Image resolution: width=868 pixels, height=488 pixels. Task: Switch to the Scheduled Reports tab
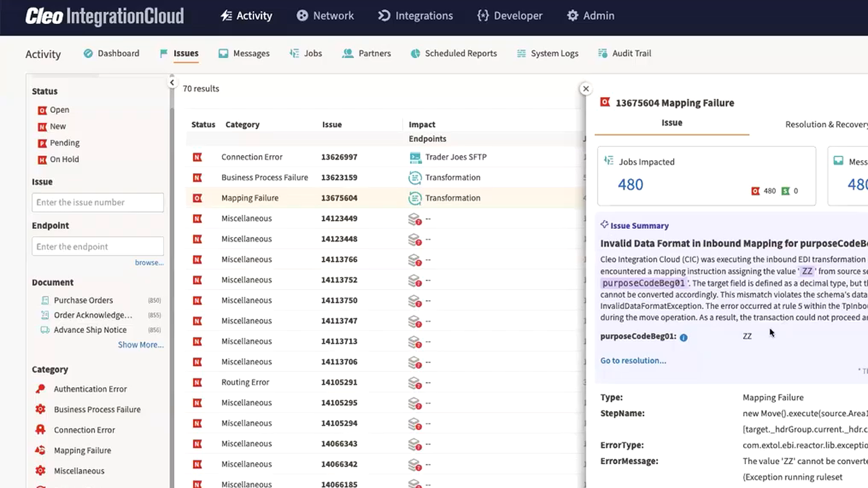(x=454, y=53)
